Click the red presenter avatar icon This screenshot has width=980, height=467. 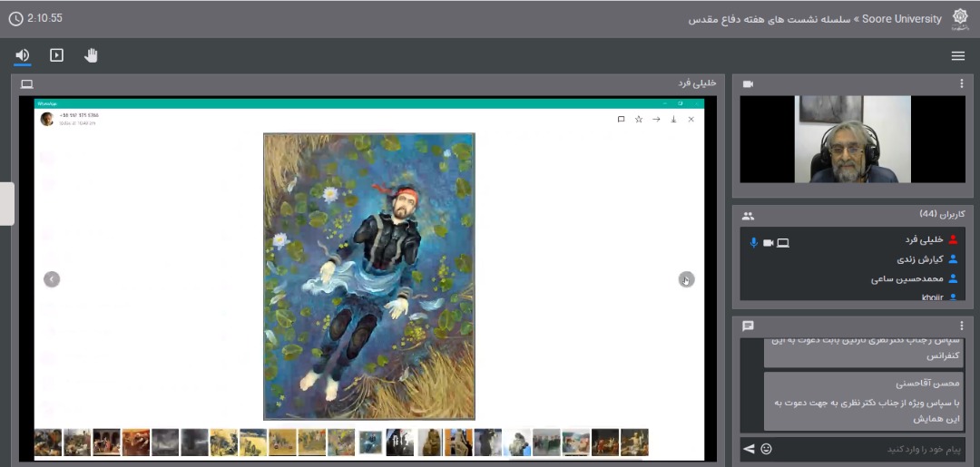[x=953, y=239]
